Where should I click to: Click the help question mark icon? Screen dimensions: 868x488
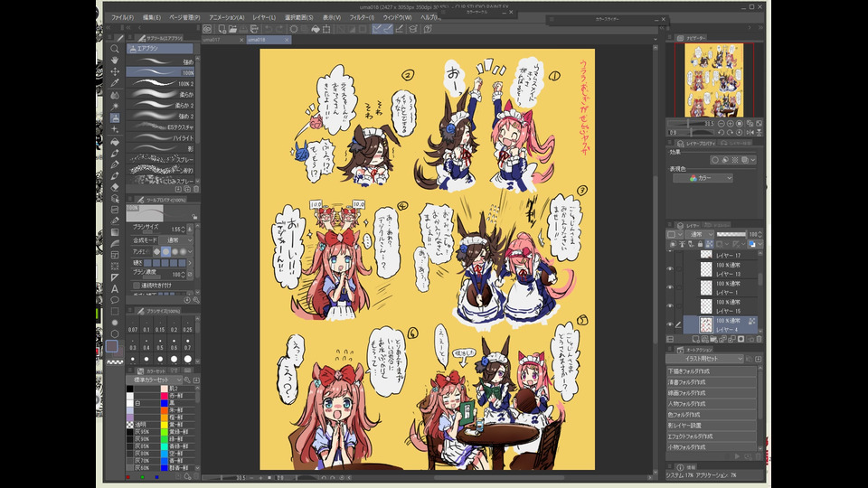[x=428, y=29]
